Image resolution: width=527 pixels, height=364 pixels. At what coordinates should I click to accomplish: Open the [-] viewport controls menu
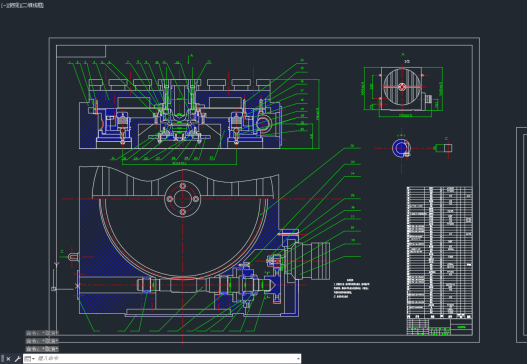point(3,5)
